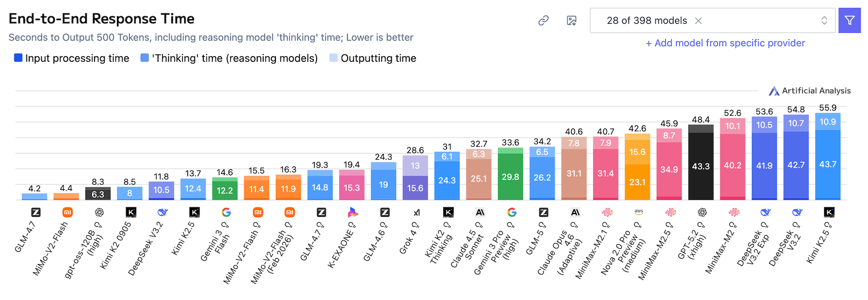Click the chevron control on the model selector
The height and width of the screenshot is (300, 868).
(x=824, y=21)
